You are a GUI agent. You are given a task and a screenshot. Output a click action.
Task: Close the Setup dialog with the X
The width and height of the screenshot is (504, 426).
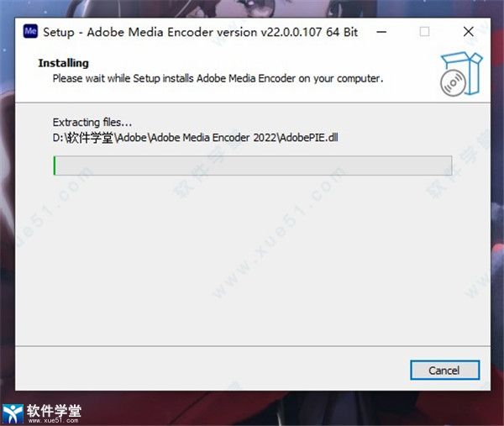(469, 32)
